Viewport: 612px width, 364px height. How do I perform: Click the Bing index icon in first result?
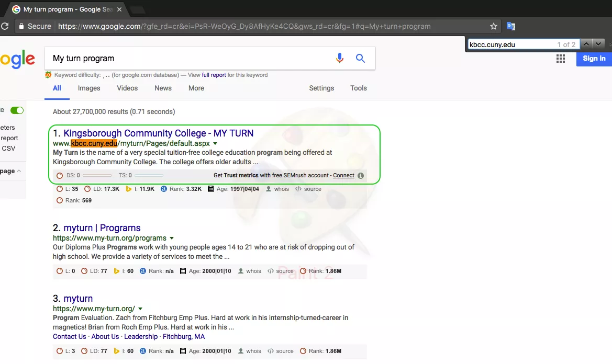tap(129, 189)
